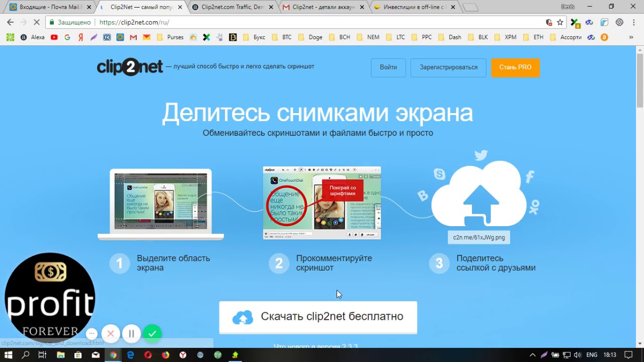Image resolution: width=644 pixels, height=362 pixels.
Task: Click the Войти button
Action: pos(388,67)
